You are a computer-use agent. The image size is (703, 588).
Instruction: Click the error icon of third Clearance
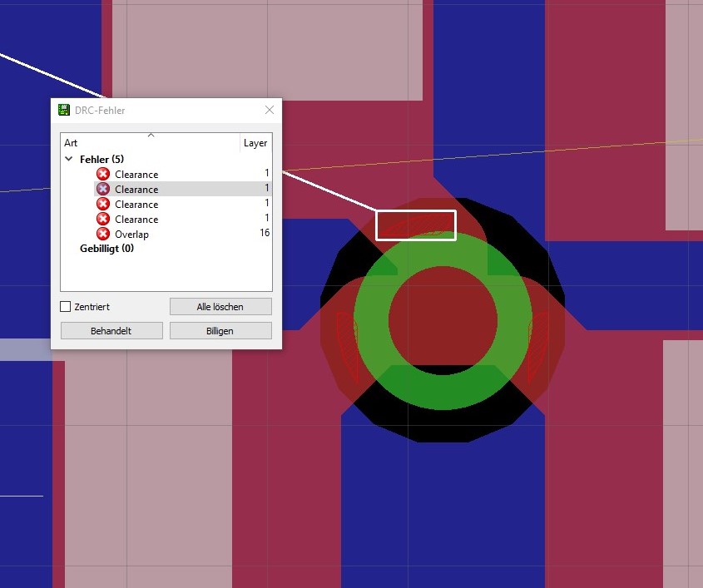103,204
